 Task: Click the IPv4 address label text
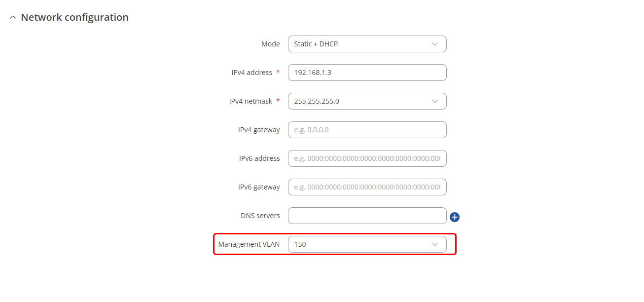251,73
